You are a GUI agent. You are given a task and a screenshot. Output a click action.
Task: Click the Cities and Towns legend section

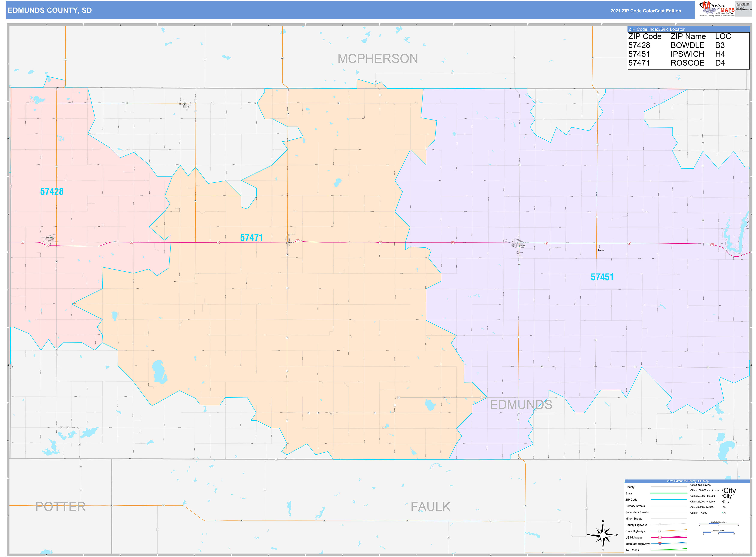[x=700, y=485]
